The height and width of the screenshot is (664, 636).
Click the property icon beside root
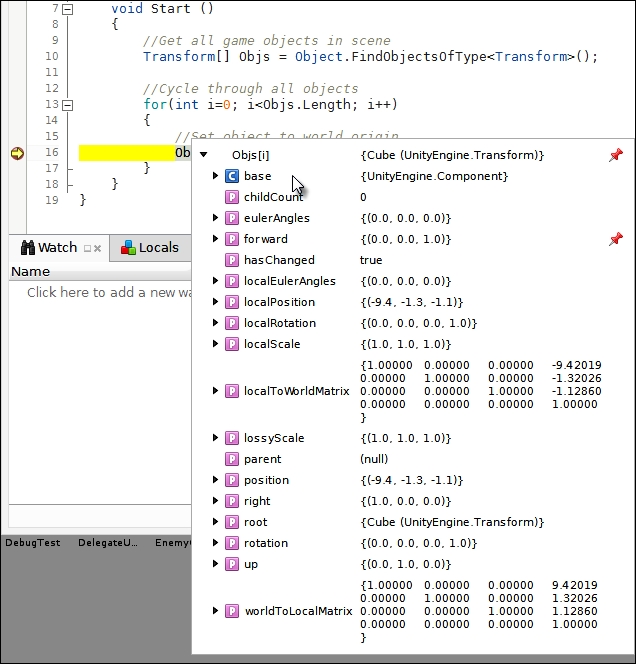click(232, 522)
